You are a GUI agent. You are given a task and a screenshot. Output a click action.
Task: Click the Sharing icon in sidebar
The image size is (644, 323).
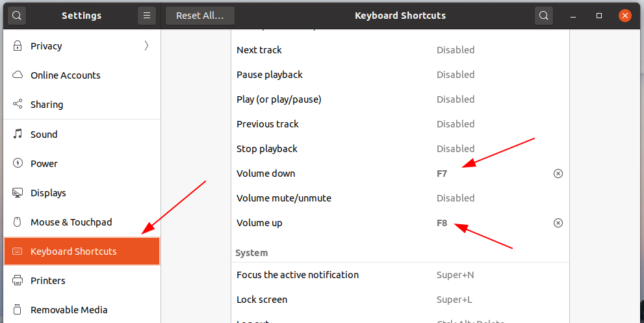point(18,104)
